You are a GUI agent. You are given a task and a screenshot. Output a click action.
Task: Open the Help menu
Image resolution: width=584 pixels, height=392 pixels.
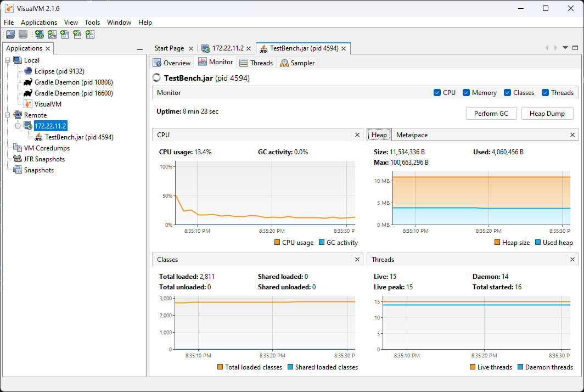(x=145, y=23)
